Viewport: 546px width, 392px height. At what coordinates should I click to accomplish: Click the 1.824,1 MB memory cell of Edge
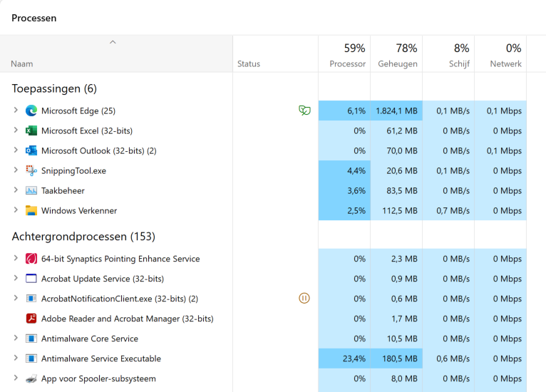click(396, 110)
